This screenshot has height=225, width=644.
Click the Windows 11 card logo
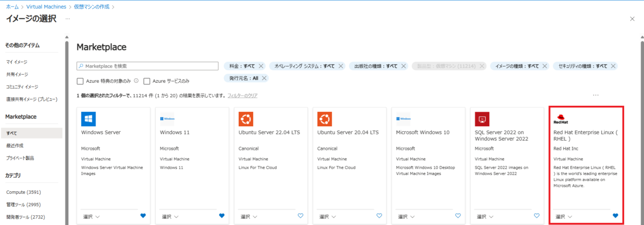tap(167, 119)
